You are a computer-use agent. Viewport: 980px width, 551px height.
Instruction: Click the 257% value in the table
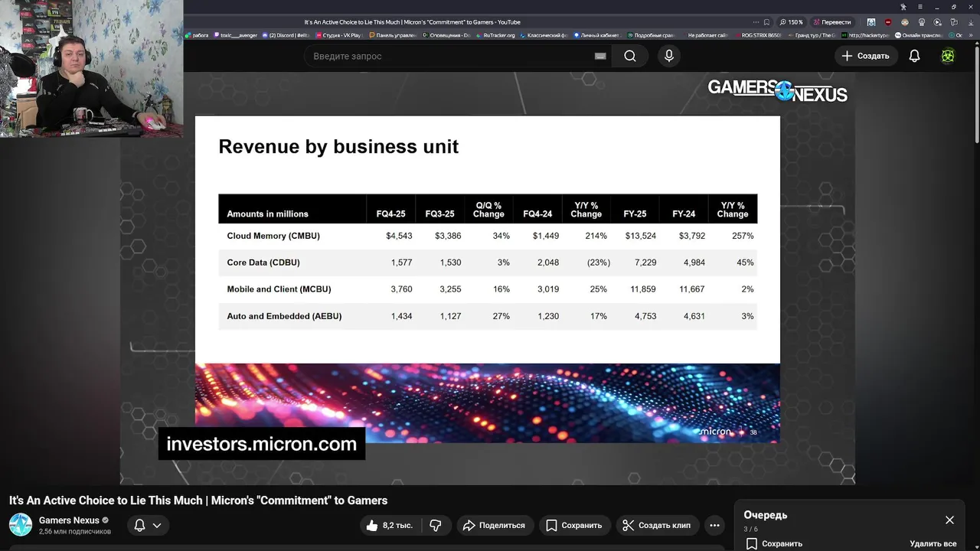click(x=743, y=236)
